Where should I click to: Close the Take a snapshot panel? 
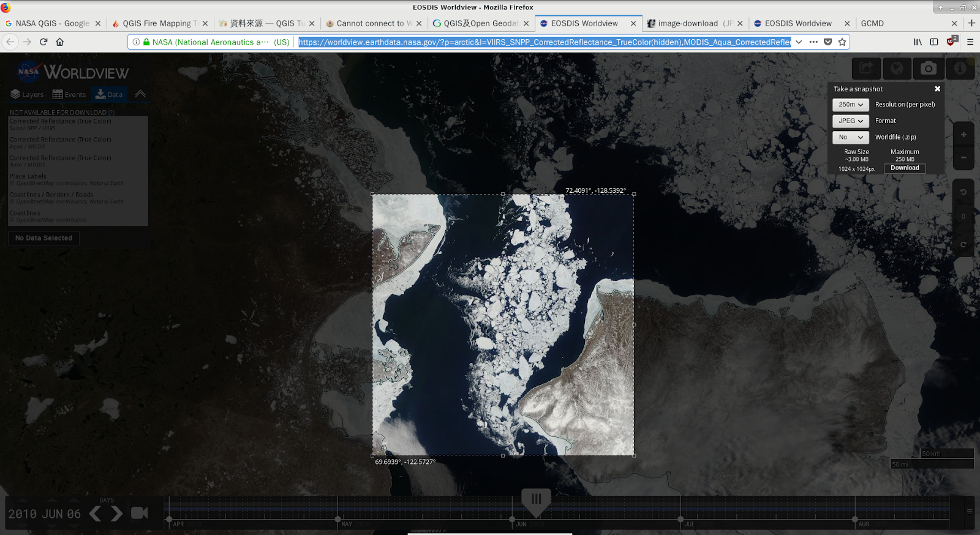point(937,89)
